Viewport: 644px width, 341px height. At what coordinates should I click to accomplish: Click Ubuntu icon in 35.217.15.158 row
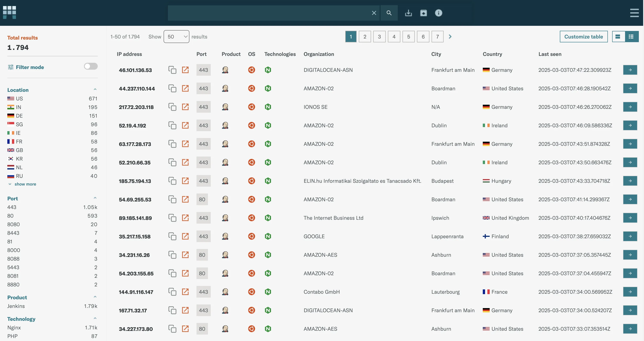251,236
